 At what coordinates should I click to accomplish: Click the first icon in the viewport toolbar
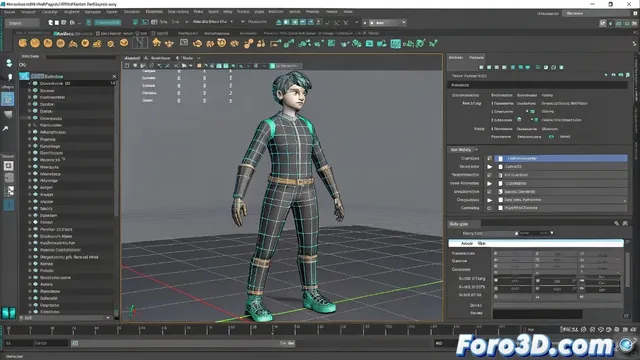(x=127, y=66)
